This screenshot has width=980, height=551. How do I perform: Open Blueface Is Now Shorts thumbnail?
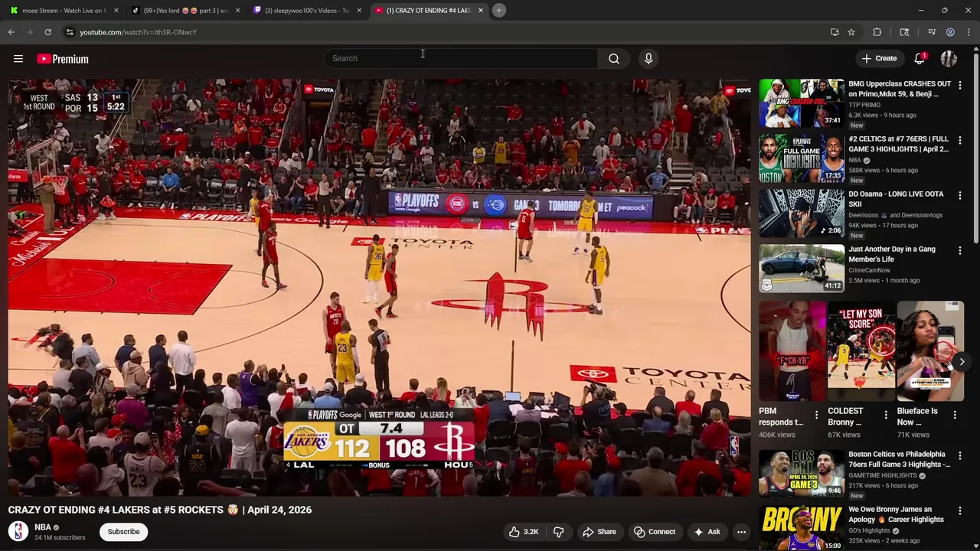(x=930, y=351)
